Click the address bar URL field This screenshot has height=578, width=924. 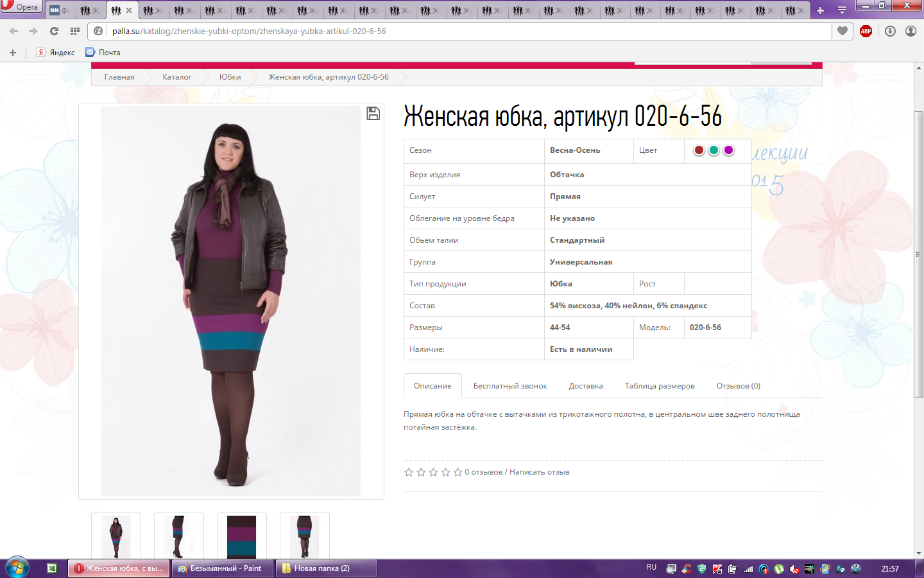click(449, 31)
